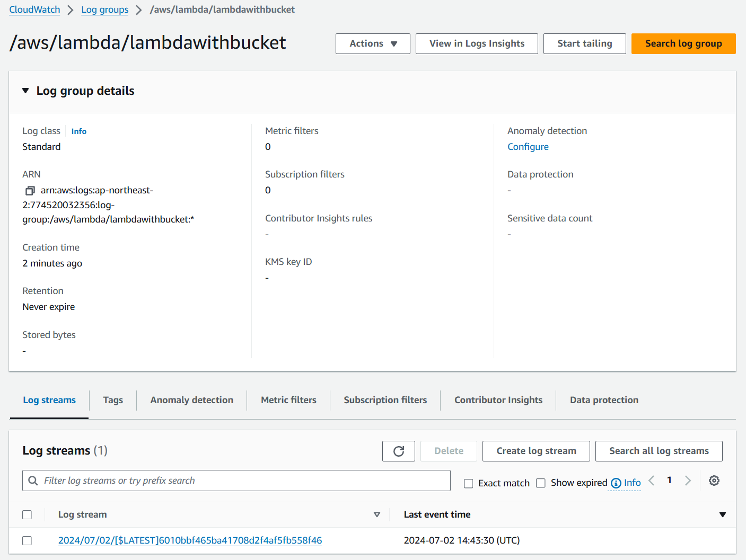Collapse the Log group details section
746x560 pixels.
pos(25,91)
